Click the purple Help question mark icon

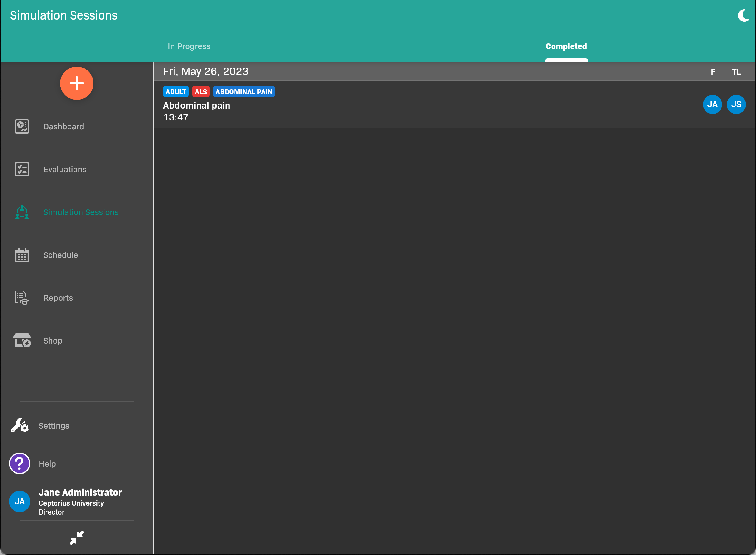[20, 464]
